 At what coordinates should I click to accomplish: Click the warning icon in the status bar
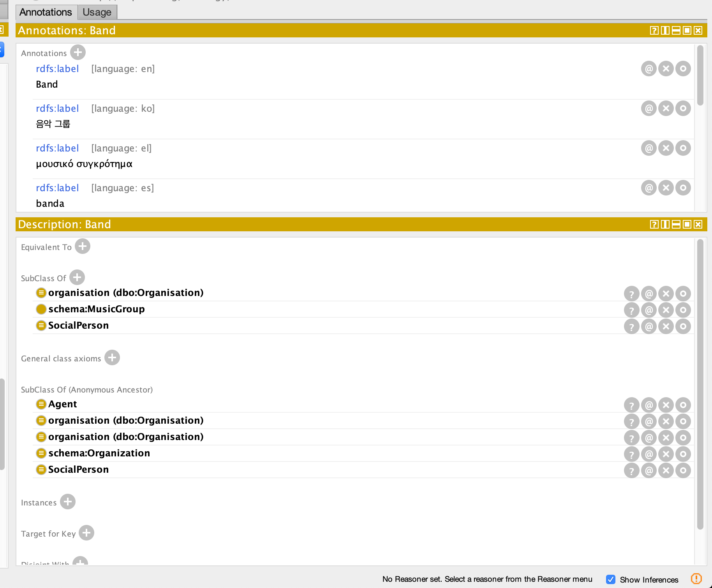pos(696,579)
